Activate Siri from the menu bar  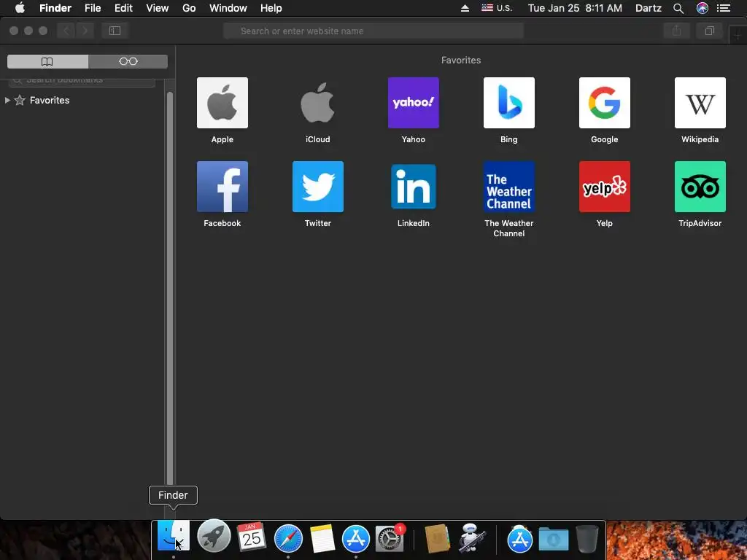[x=703, y=8]
